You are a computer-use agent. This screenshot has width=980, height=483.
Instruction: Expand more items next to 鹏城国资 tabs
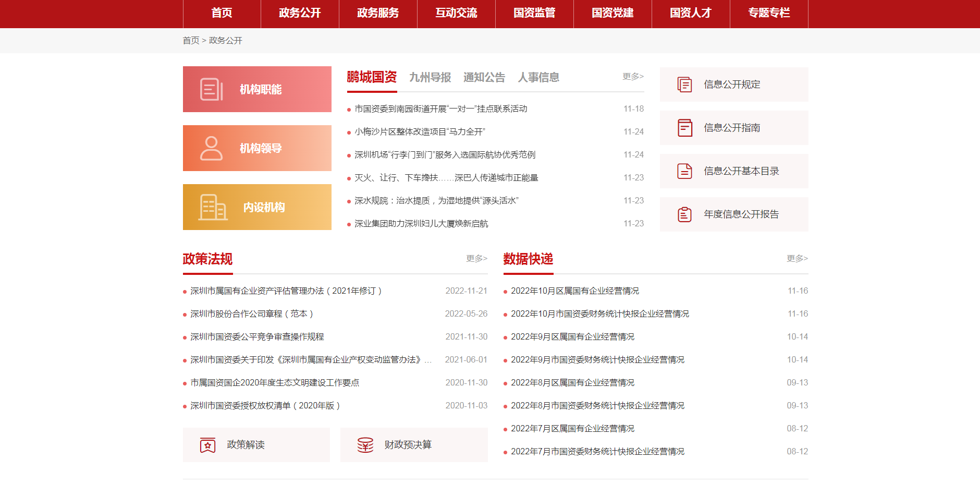click(x=633, y=77)
